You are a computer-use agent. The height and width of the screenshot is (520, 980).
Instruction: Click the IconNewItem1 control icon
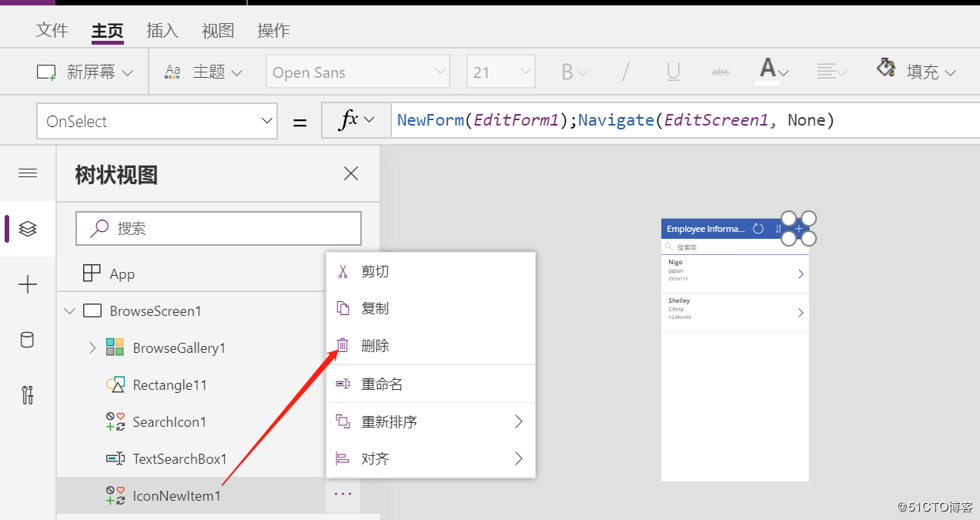click(x=115, y=495)
